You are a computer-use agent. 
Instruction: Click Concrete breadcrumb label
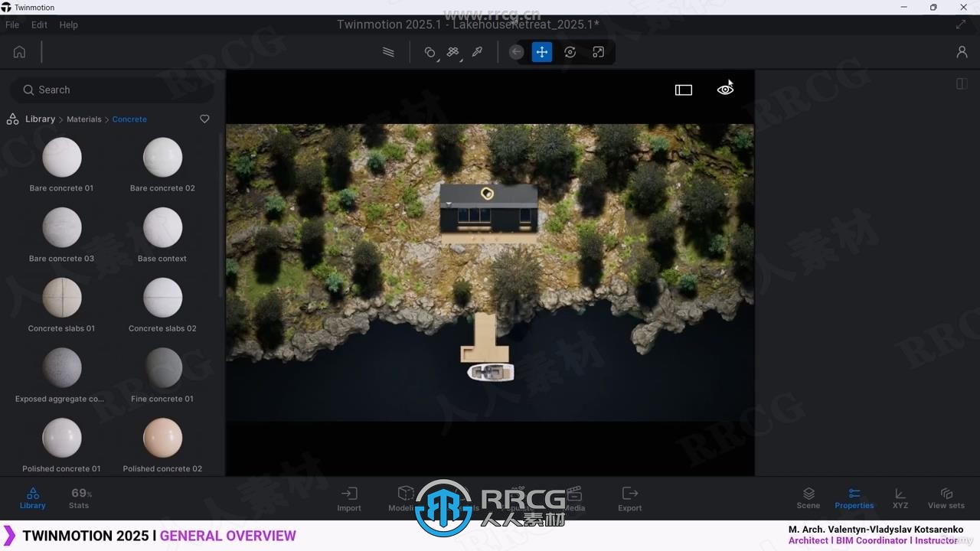pyautogui.click(x=129, y=119)
